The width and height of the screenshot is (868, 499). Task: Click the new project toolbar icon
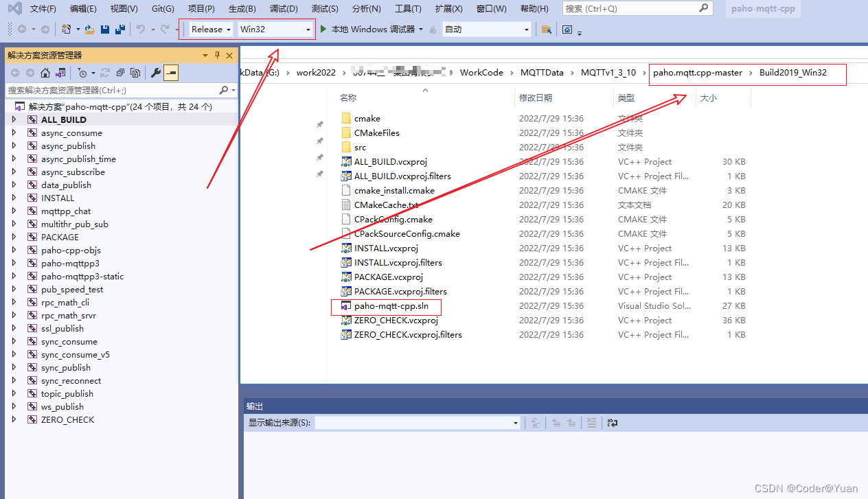pyautogui.click(x=67, y=30)
